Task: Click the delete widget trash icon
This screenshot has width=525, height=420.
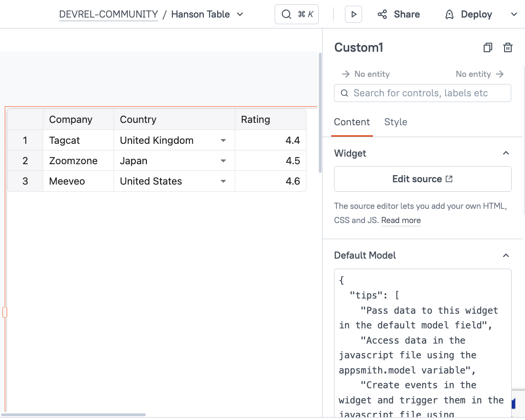Action: click(508, 47)
